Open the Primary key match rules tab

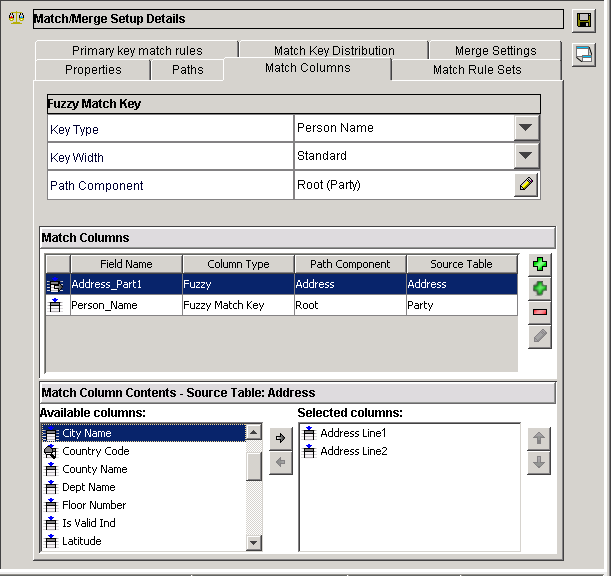point(137,51)
